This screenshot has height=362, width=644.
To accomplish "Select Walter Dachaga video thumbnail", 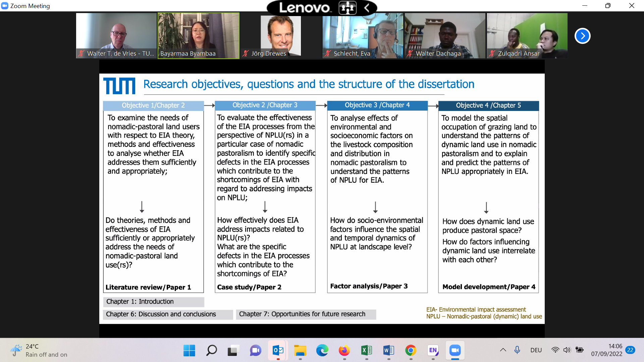I will coord(445,36).
